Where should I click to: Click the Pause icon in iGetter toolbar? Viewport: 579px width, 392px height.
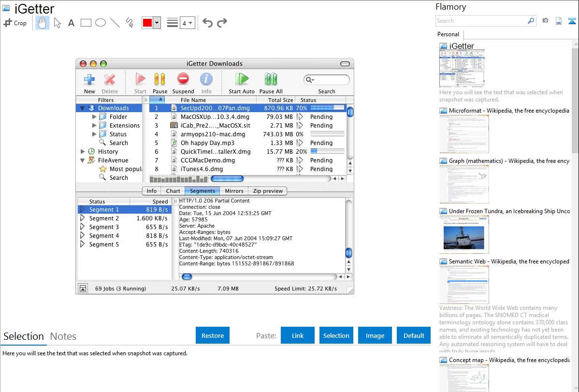[x=159, y=79]
